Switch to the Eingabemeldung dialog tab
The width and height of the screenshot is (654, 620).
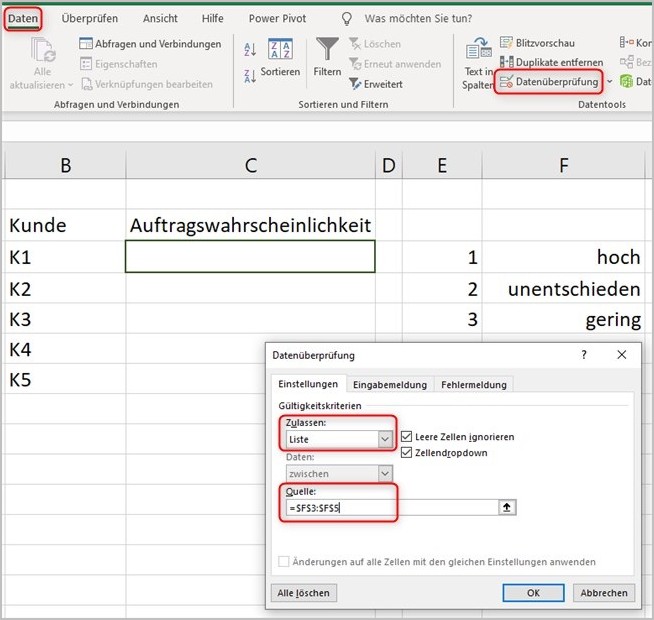click(x=390, y=385)
